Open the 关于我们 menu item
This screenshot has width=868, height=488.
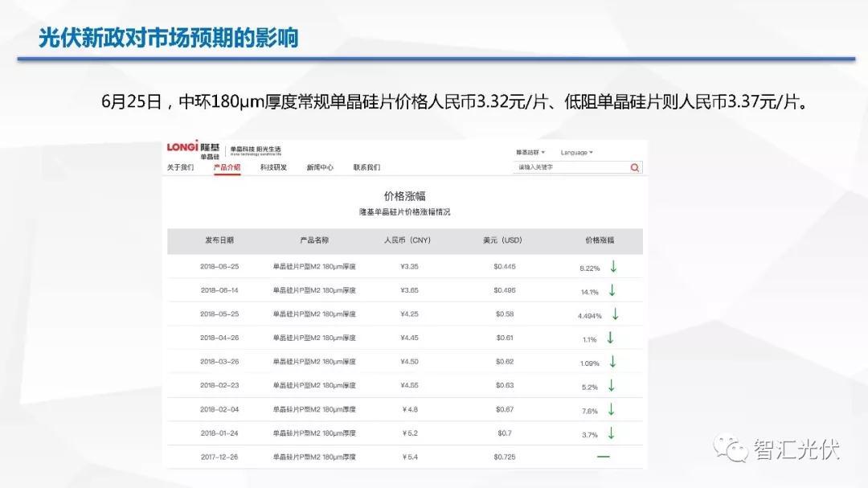(180, 167)
